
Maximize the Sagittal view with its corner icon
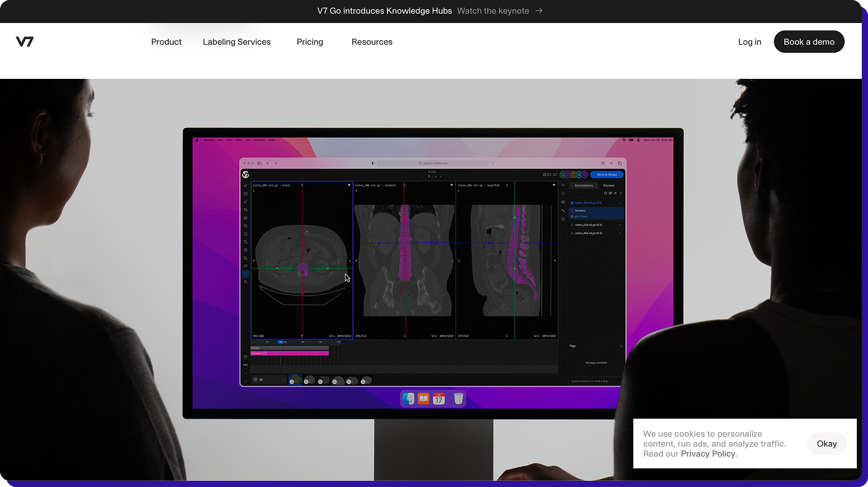point(554,185)
